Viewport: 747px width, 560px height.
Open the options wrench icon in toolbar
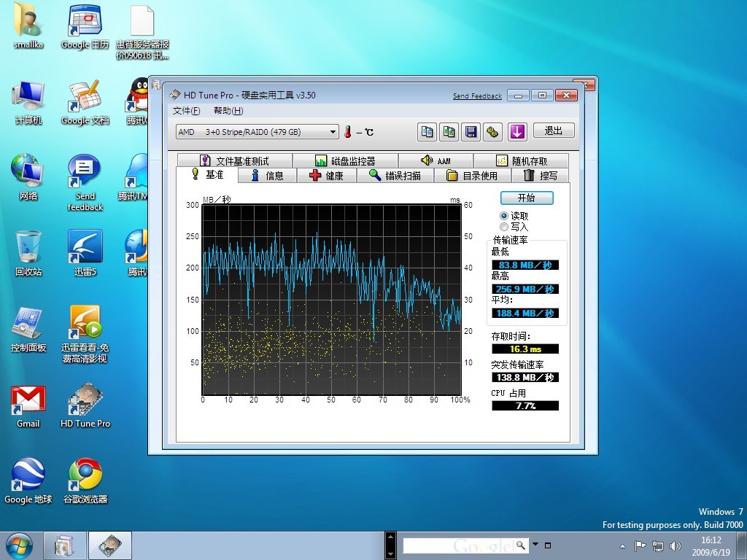point(493,132)
